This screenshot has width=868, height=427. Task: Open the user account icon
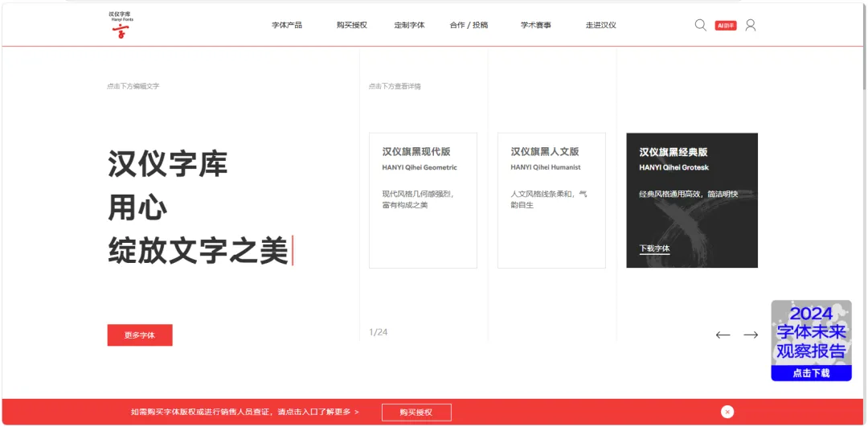[750, 26]
